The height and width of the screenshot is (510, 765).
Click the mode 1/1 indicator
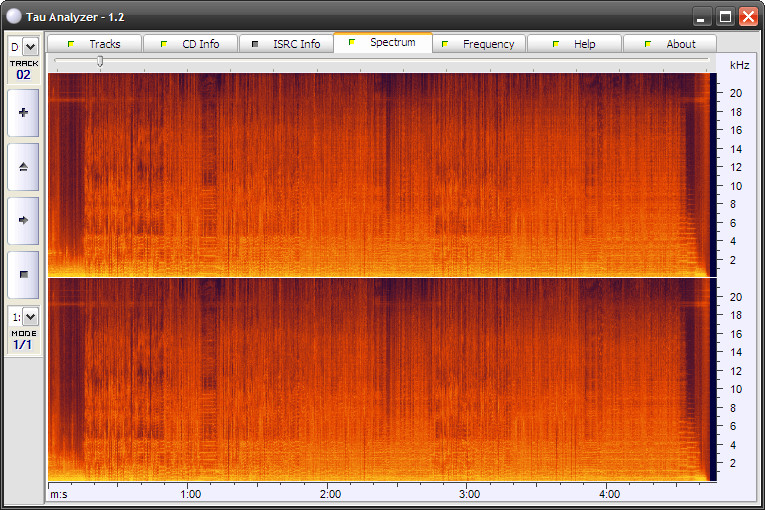[23, 344]
